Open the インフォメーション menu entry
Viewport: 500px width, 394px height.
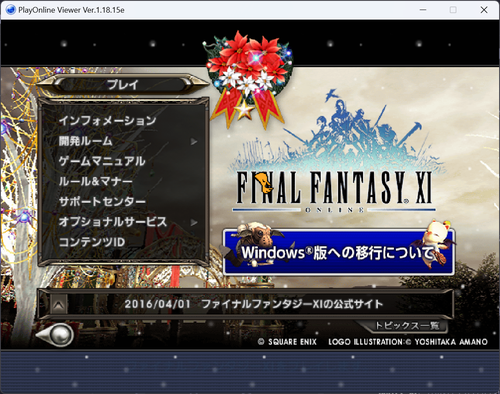point(107,120)
